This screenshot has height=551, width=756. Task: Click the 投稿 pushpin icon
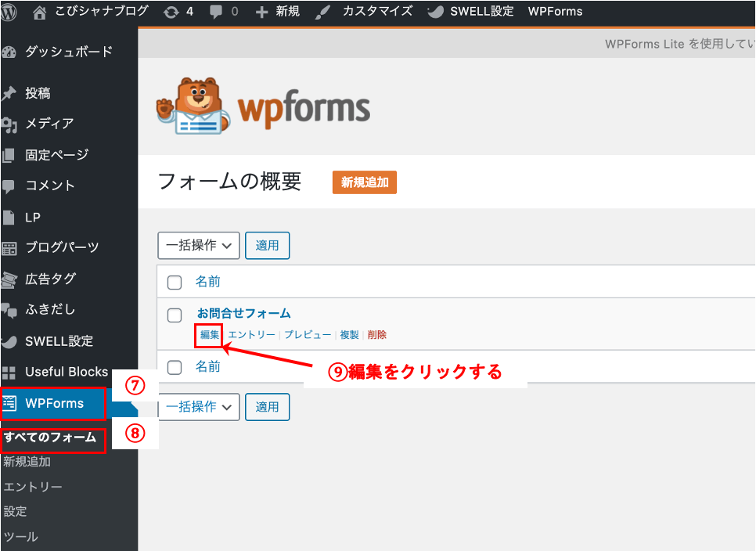coord(9,93)
